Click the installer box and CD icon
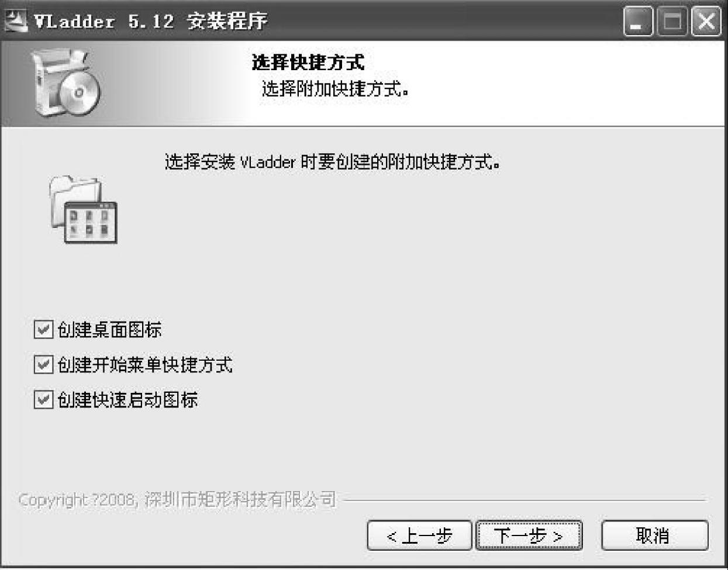The height and width of the screenshot is (570, 728). 65,83
